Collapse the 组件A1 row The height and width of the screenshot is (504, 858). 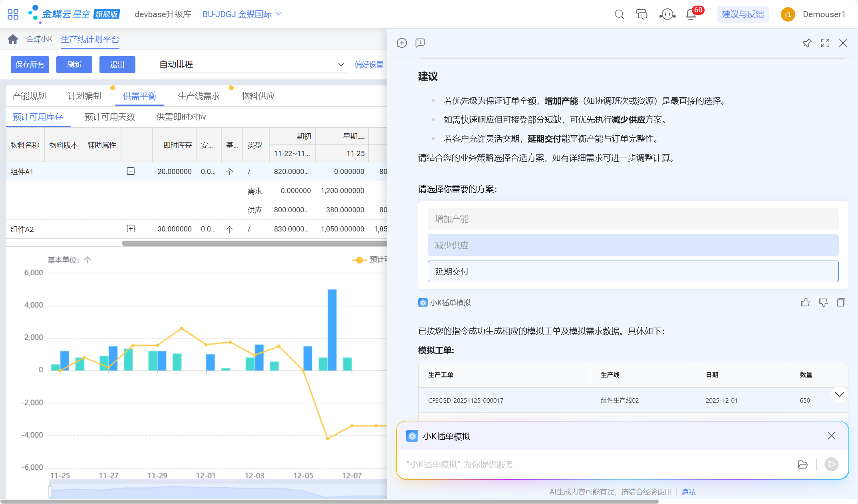pos(131,171)
